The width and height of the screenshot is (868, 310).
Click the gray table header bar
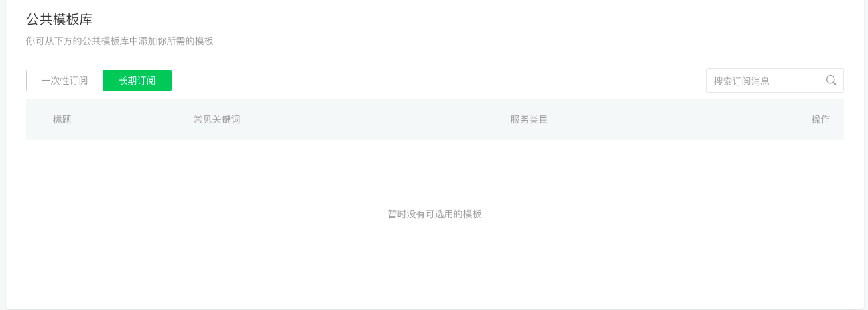click(x=435, y=119)
